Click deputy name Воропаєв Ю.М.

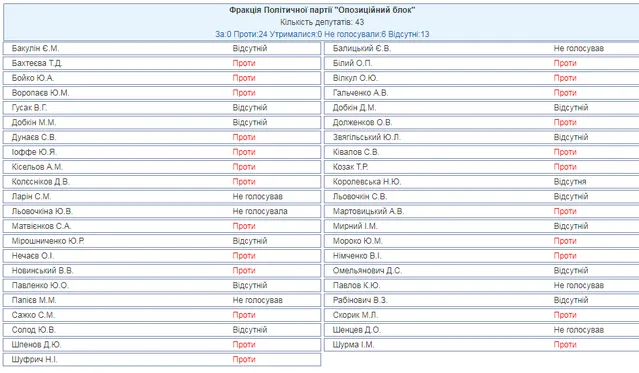(40, 93)
